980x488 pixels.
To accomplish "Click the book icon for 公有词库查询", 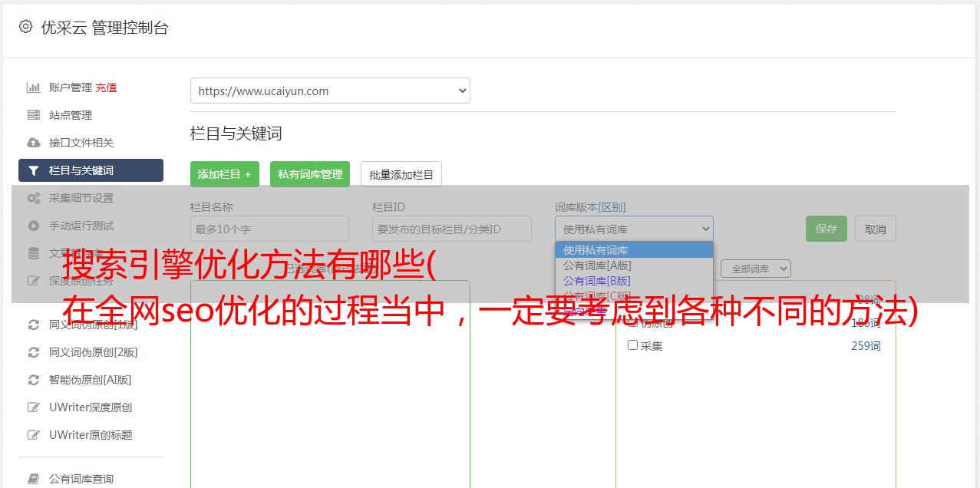I will point(33,479).
